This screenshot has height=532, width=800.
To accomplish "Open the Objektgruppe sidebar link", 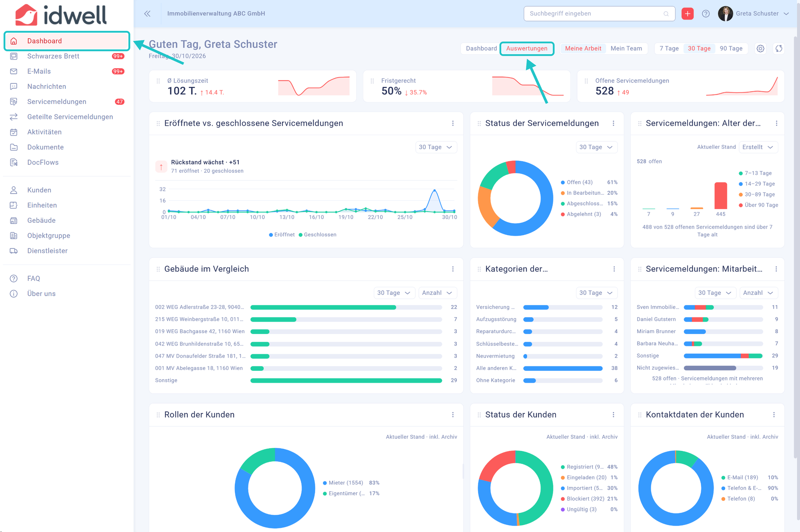I will 67,236.
